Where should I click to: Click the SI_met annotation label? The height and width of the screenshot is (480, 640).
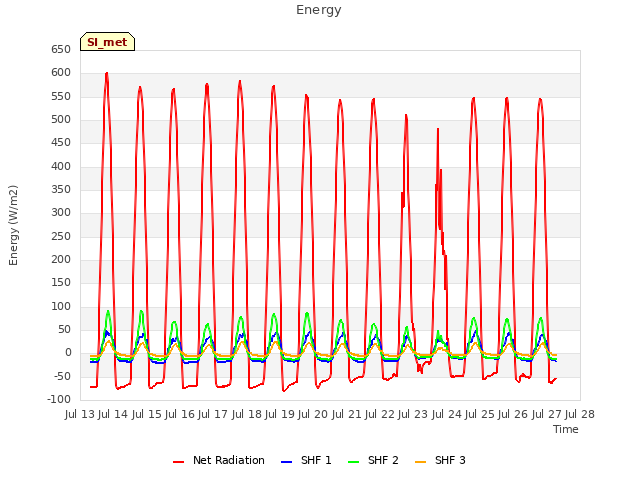[107, 42]
